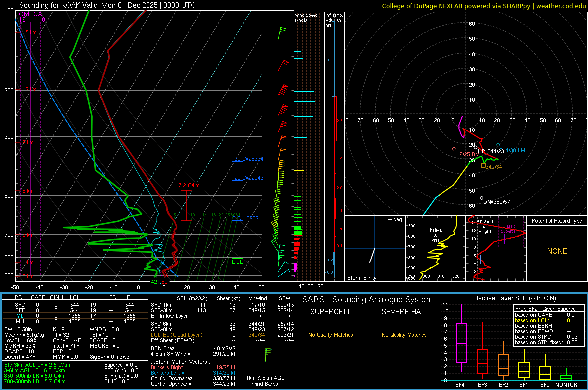
Task: Click the 'DCAPE = 18' value
Action: tap(18, 351)
